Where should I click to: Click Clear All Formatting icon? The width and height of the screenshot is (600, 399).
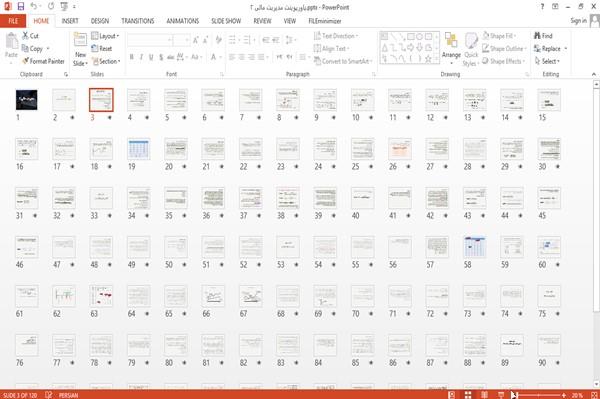[x=218, y=40]
